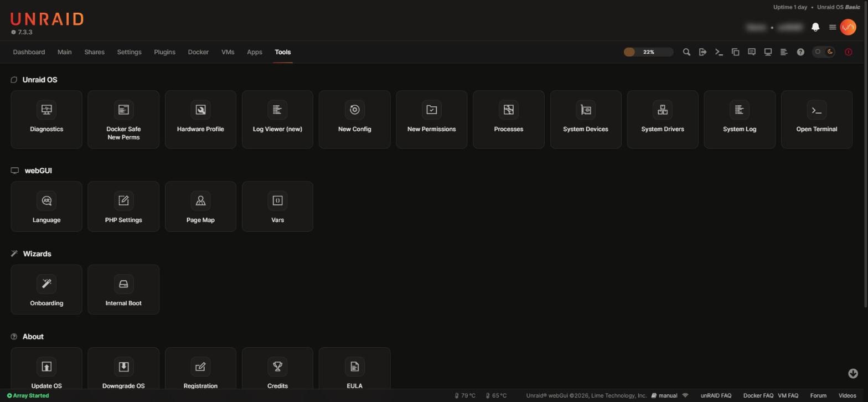Click the 79 °C temperature reading

pyautogui.click(x=465, y=396)
